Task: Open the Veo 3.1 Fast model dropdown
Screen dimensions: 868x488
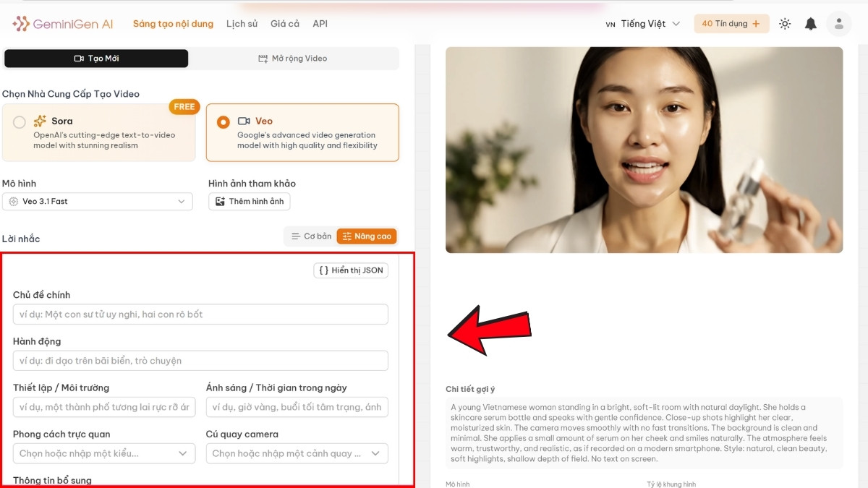Action: point(98,201)
